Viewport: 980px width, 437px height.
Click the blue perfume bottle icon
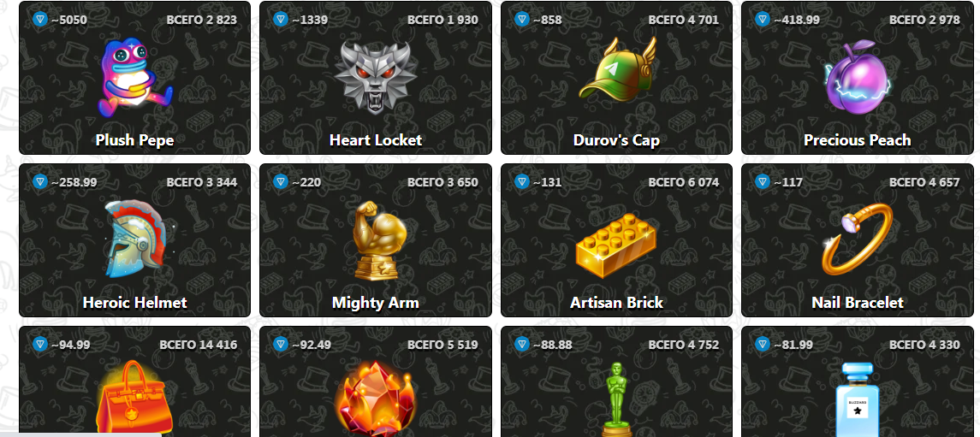pyautogui.click(x=857, y=399)
